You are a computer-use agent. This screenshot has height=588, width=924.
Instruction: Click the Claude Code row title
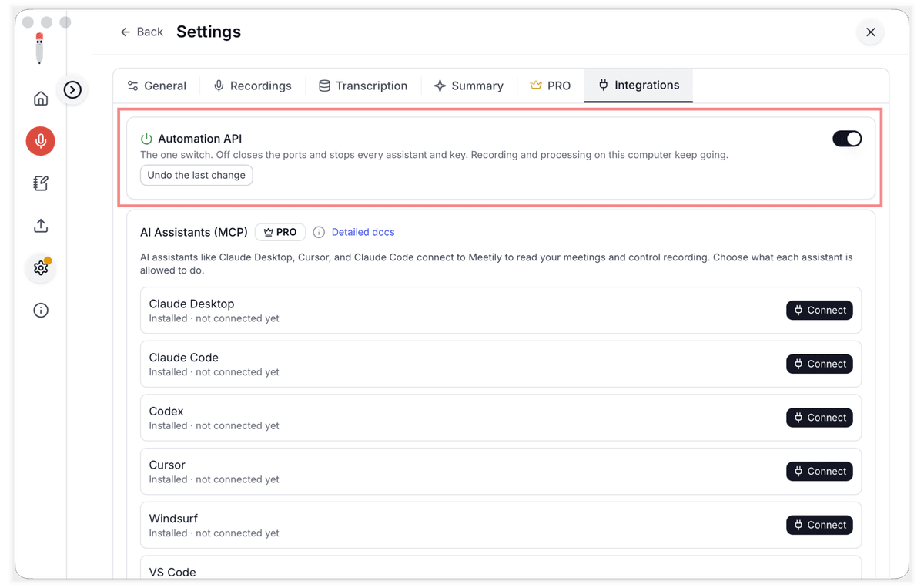pyautogui.click(x=183, y=358)
